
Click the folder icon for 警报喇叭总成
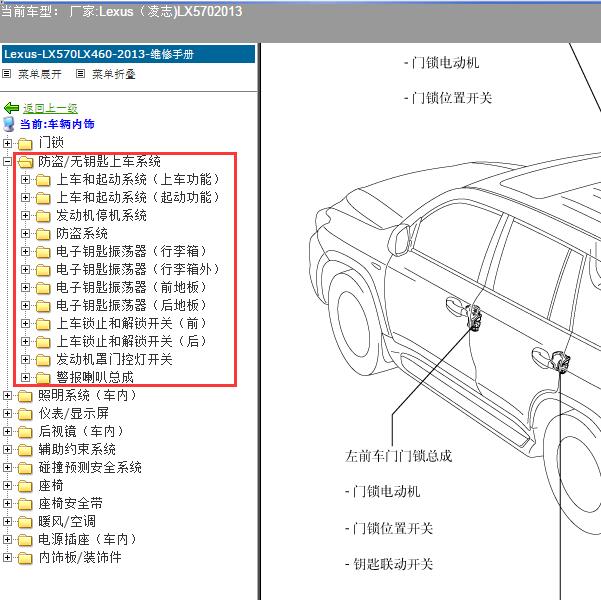43,378
